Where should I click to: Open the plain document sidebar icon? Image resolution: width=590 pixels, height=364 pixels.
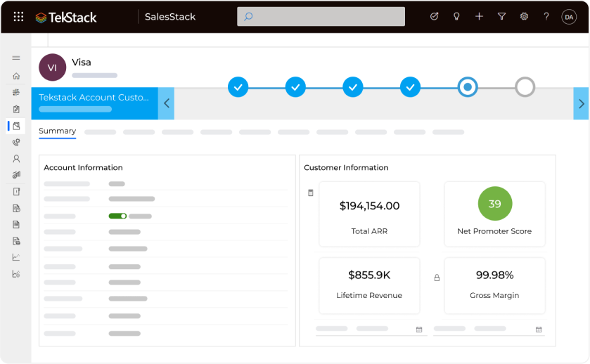[x=16, y=224]
